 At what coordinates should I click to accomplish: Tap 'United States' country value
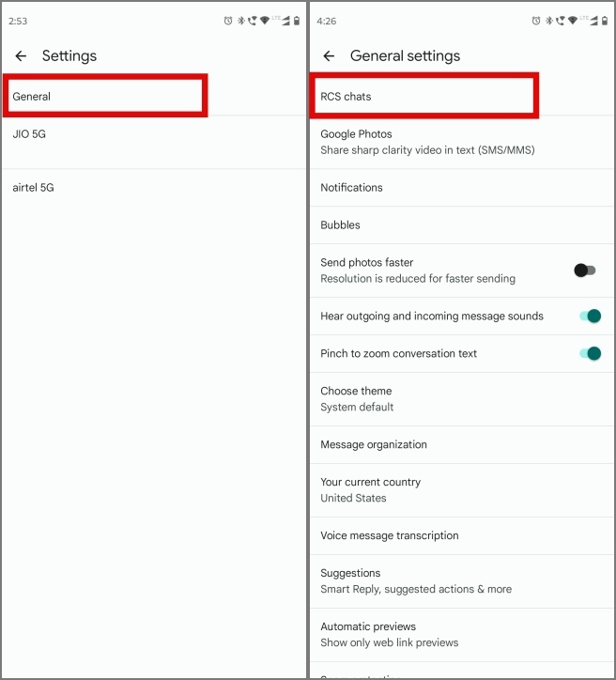353,498
